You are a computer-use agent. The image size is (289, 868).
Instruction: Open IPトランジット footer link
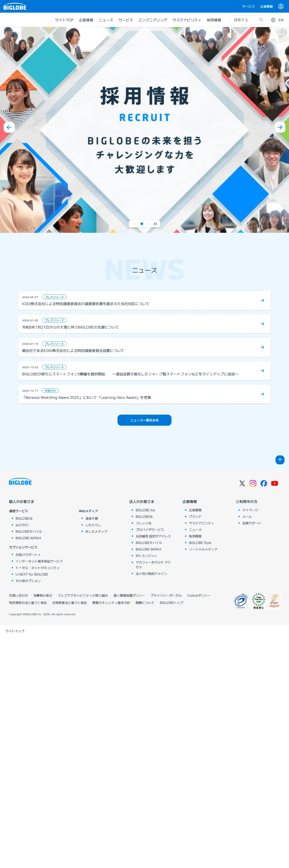coord(146,556)
